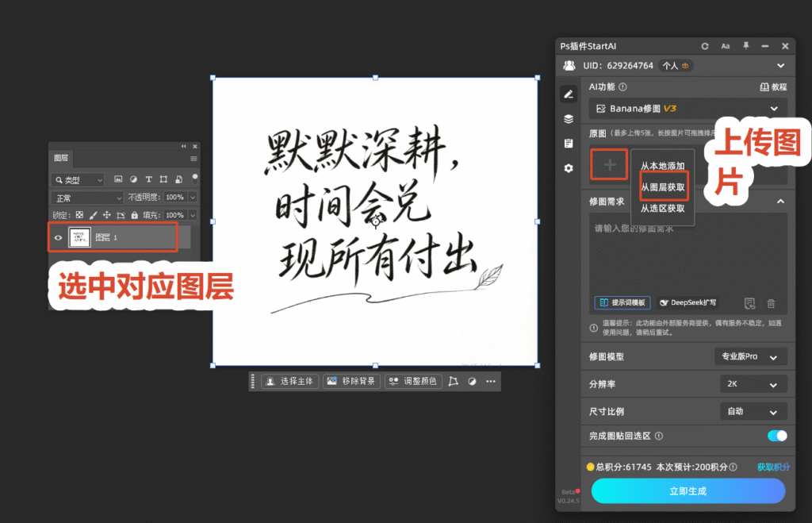Screen dimensions: 812x523
Task: Pin the StartAI plugin panel
Action: tap(745, 46)
